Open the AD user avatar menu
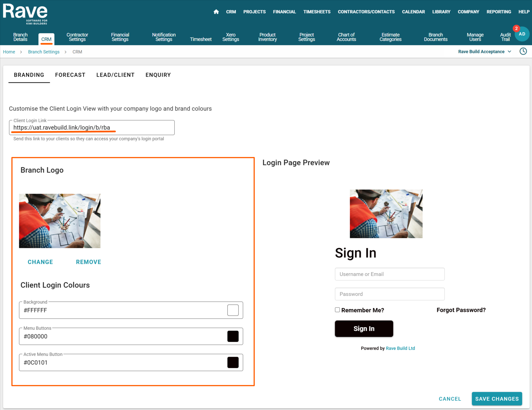 click(522, 34)
